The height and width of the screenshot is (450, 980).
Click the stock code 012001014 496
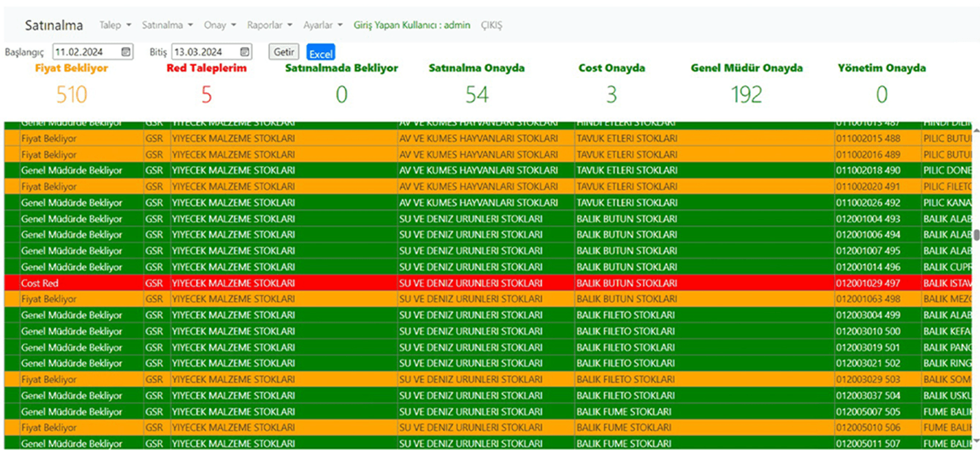tap(868, 267)
